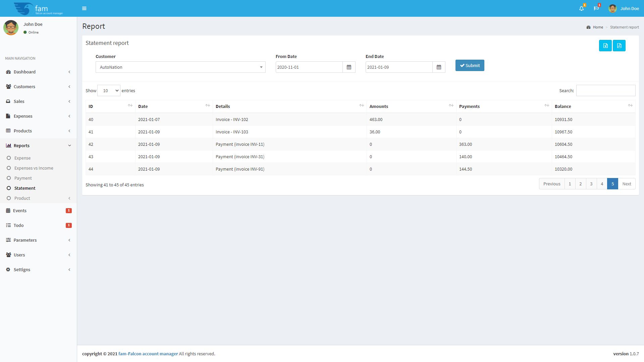644x362 pixels.
Task: Export statement as PDF
Action: tap(619, 46)
